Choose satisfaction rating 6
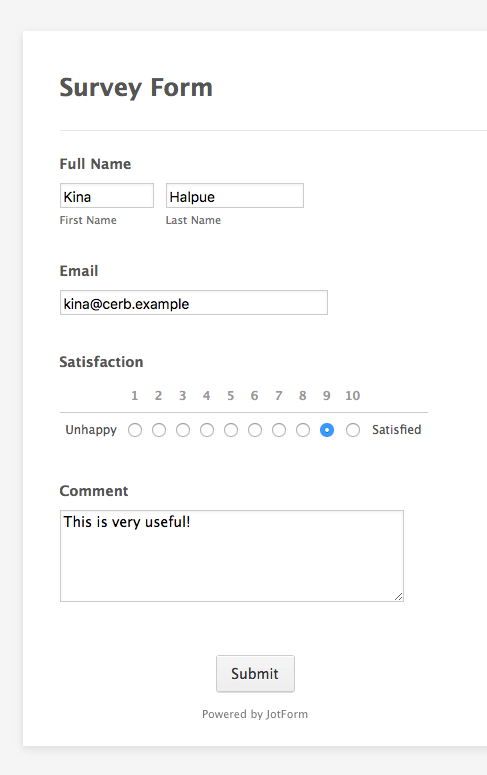This screenshot has width=487, height=775. [255, 430]
